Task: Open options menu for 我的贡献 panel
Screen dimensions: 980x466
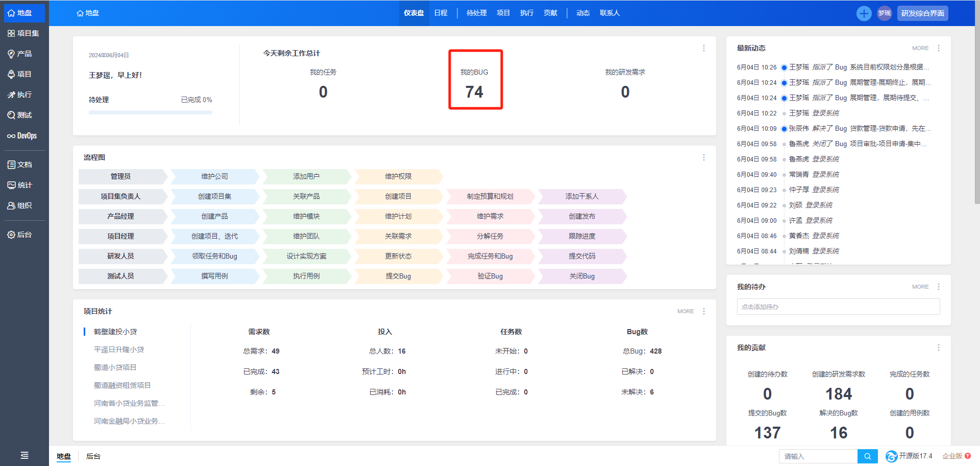Action: coord(938,347)
